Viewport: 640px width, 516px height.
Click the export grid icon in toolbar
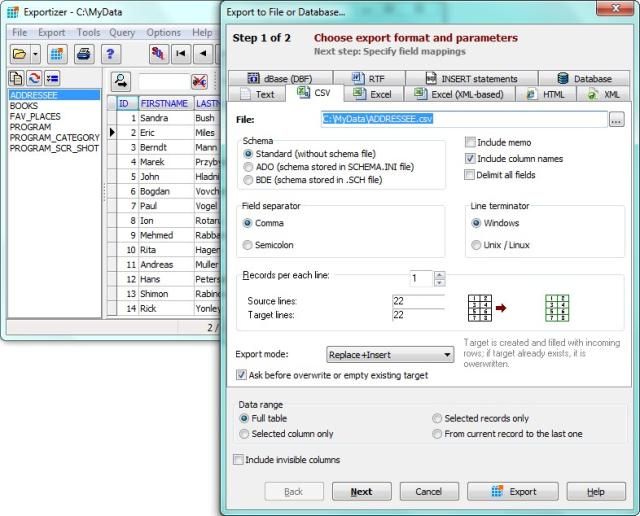click(x=57, y=54)
